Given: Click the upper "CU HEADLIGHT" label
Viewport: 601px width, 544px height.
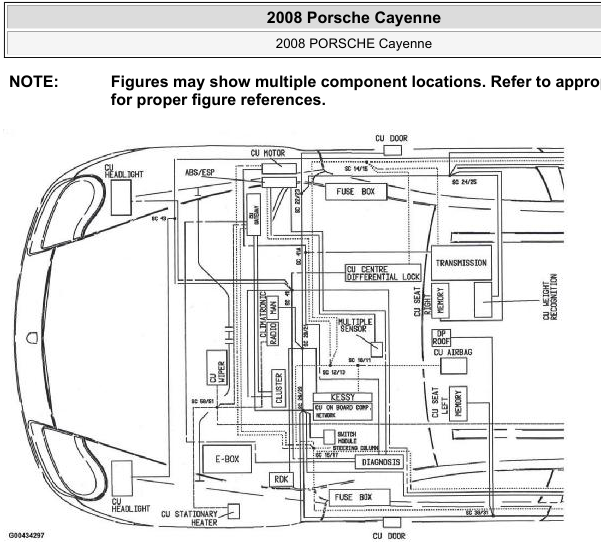Looking at the screenshot, I should pyautogui.click(x=123, y=171).
